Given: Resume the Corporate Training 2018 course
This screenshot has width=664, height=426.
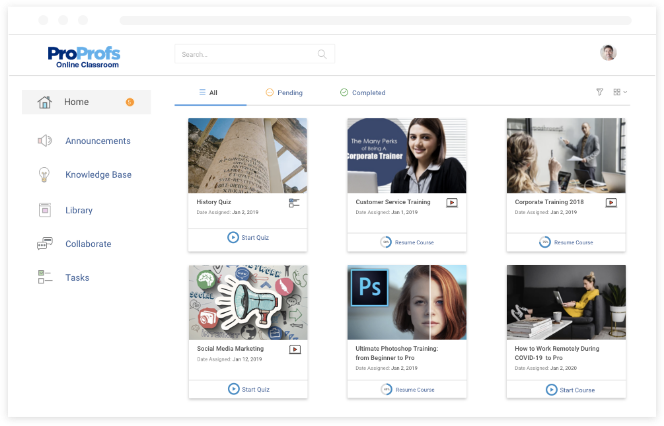Looking at the screenshot, I should pyautogui.click(x=565, y=242).
